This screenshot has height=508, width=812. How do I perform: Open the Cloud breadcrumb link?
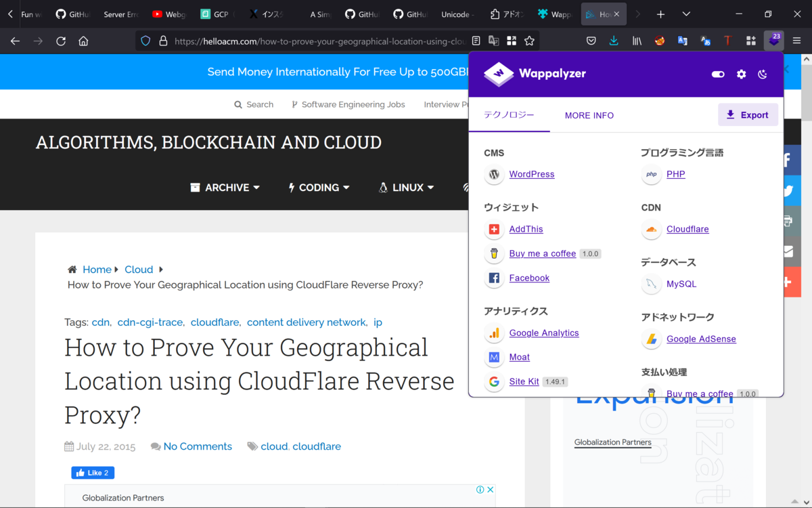tap(139, 270)
